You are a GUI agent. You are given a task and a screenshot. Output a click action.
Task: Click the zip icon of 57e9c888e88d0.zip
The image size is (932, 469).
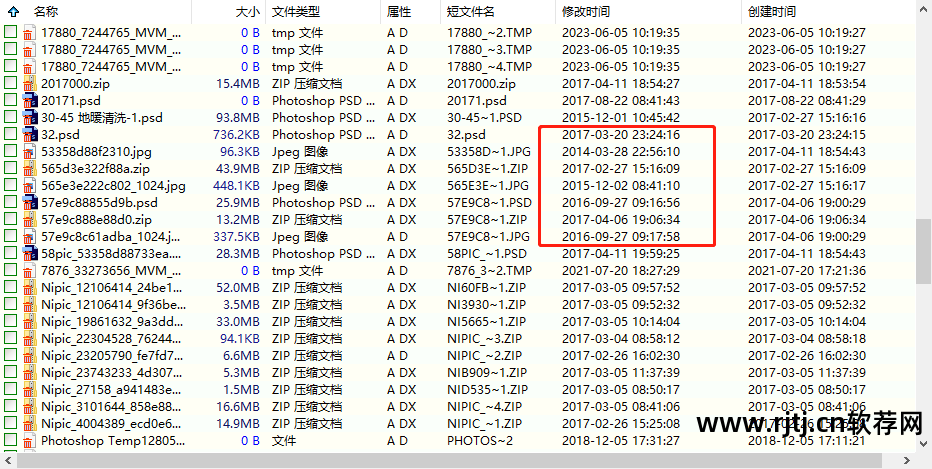29,219
